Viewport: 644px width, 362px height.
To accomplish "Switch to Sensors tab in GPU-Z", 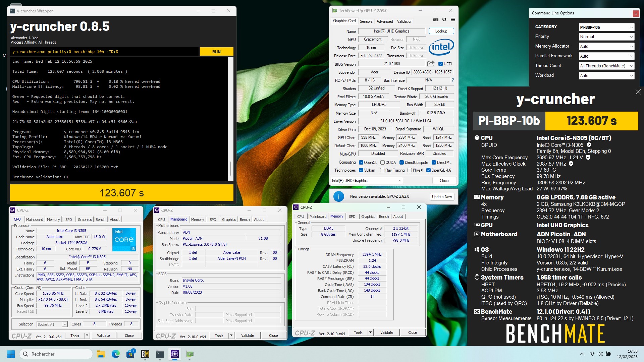I will tap(366, 21).
